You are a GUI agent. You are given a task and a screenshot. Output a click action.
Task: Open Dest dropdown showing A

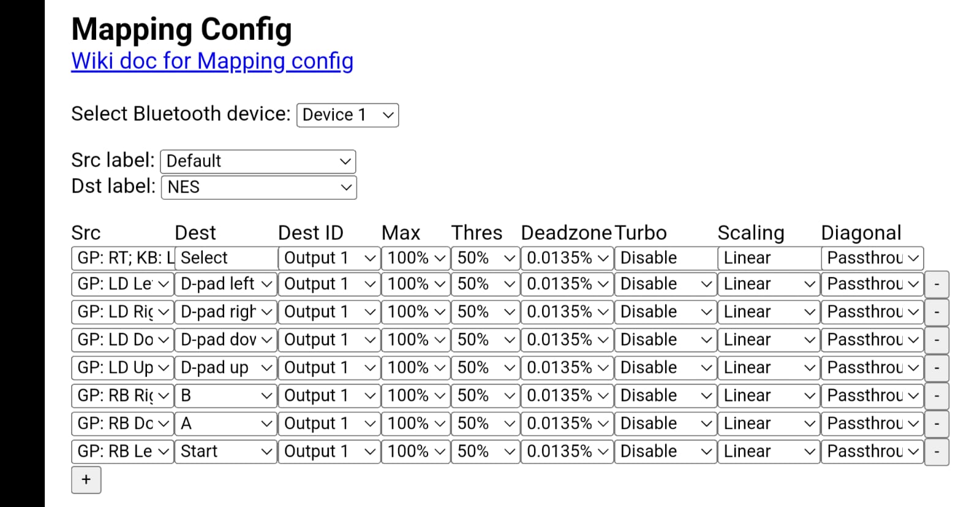pyautogui.click(x=225, y=424)
